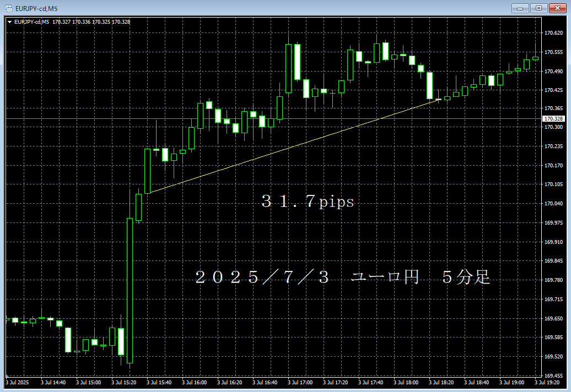Click the 3 Jul 18:00 time label
The image size is (571, 392).
(x=406, y=383)
